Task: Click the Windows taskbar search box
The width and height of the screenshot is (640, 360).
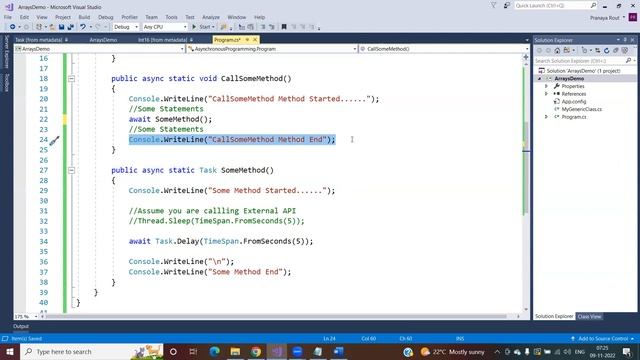Action: tap(92, 351)
